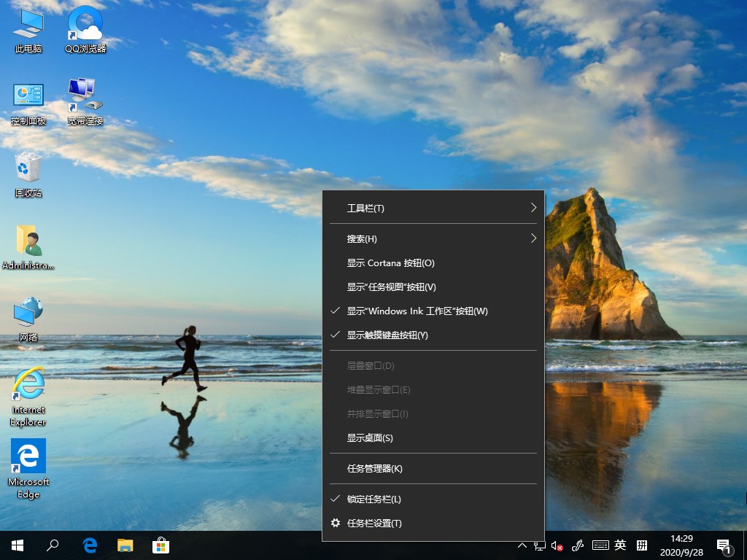Launch Microsoft Edge from the taskbar

89,545
